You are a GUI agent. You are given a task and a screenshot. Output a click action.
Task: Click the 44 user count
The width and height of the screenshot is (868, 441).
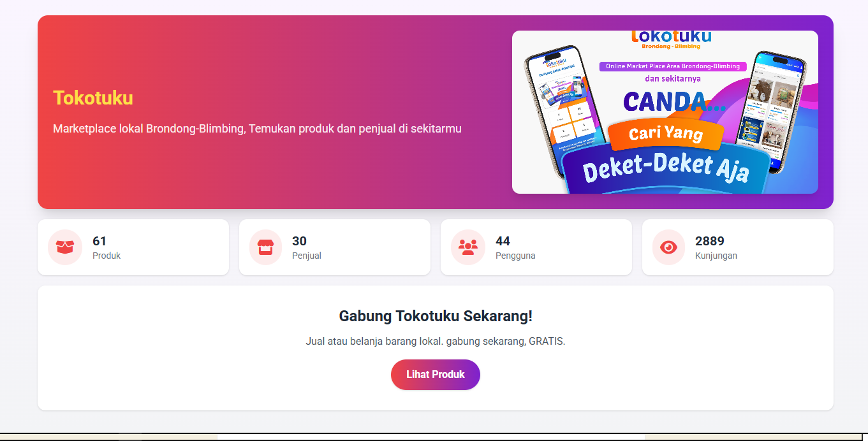[503, 241]
